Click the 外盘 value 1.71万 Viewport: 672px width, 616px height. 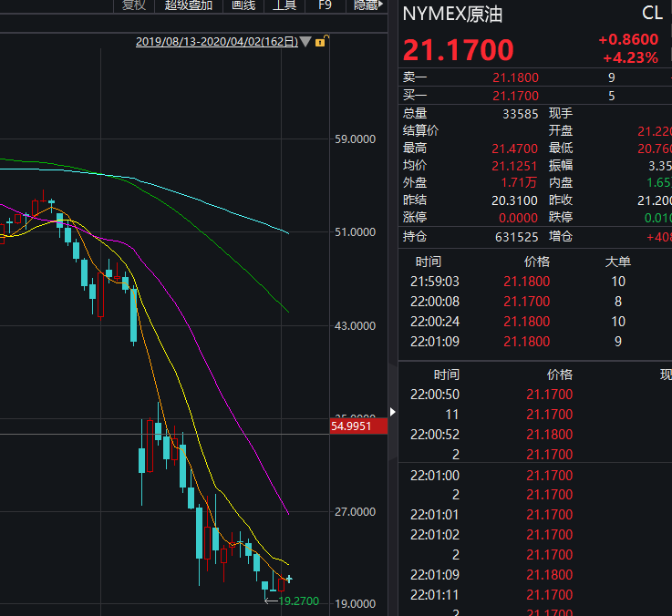(x=519, y=183)
